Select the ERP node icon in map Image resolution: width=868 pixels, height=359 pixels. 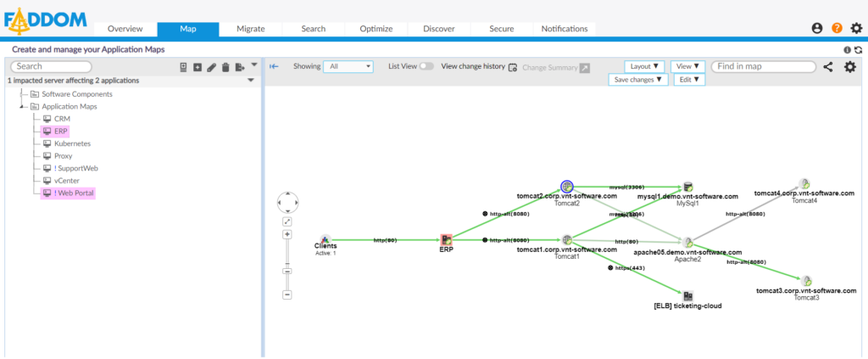pos(446,240)
